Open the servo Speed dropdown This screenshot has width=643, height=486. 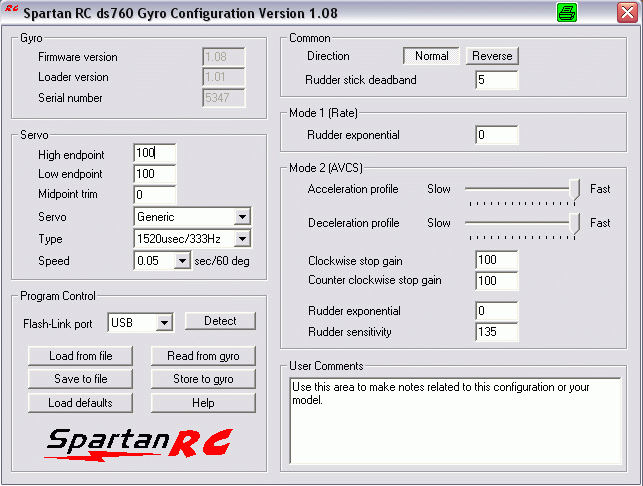(182, 261)
